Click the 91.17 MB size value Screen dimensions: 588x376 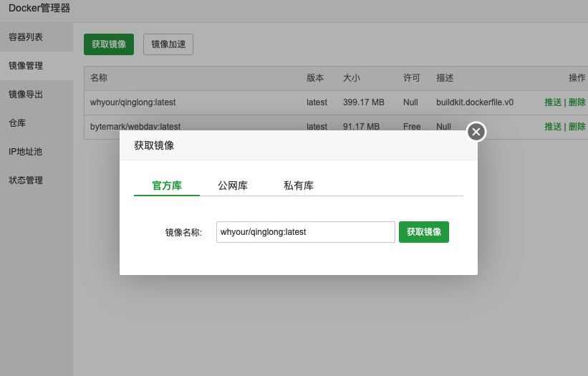click(361, 127)
